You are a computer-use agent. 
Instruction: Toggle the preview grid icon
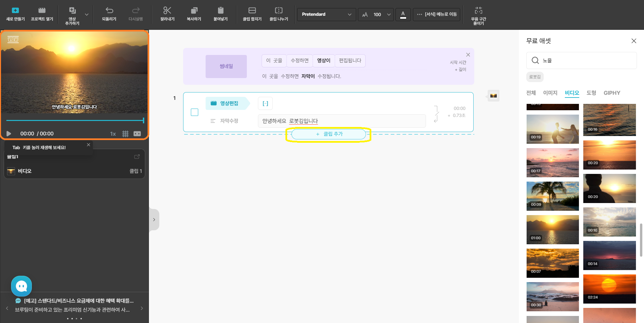(125, 134)
